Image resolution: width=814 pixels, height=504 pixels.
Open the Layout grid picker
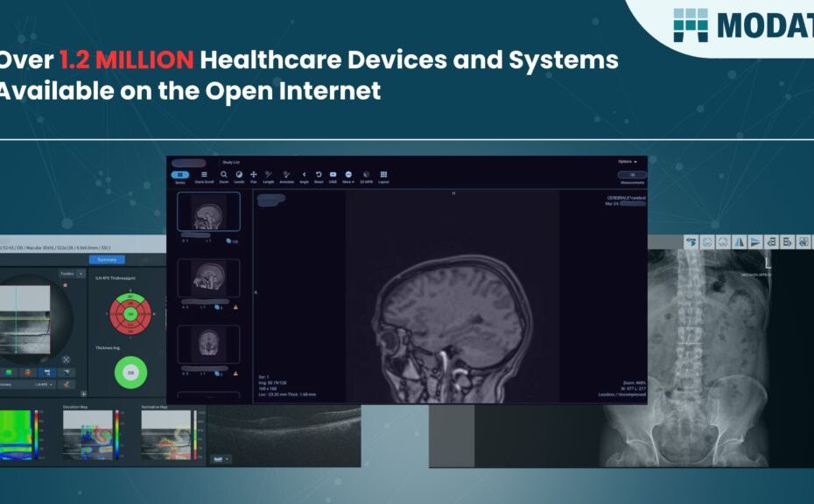pos(383,177)
